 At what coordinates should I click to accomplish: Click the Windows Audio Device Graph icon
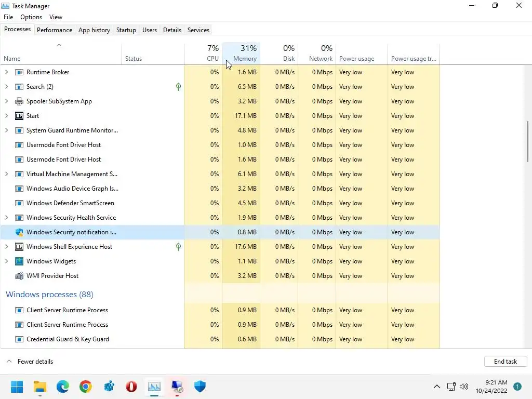[x=19, y=189]
